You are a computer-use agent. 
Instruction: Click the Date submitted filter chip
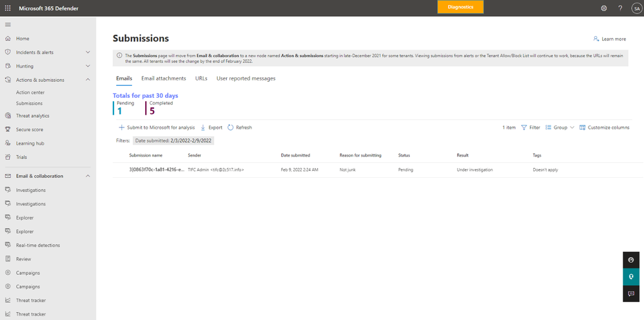pos(173,140)
